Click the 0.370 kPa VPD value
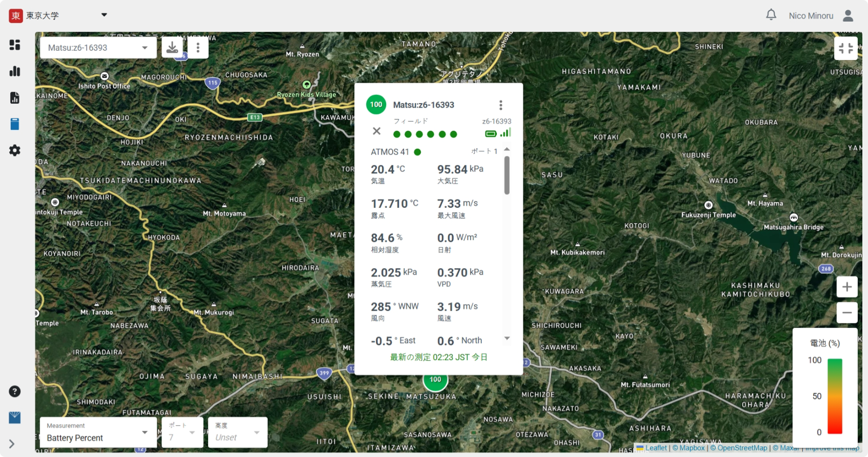The height and width of the screenshot is (457, 868). click(460, 272)
